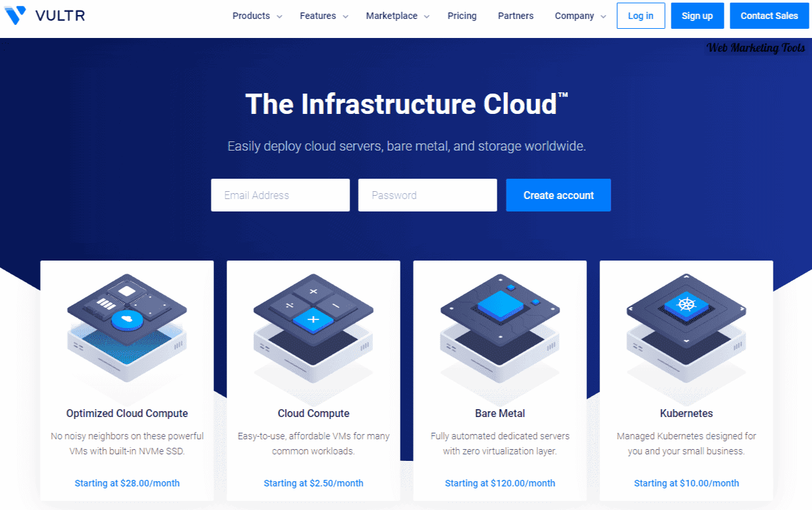Click 'Managed Kubernetes designed for' description

point(686,435)
